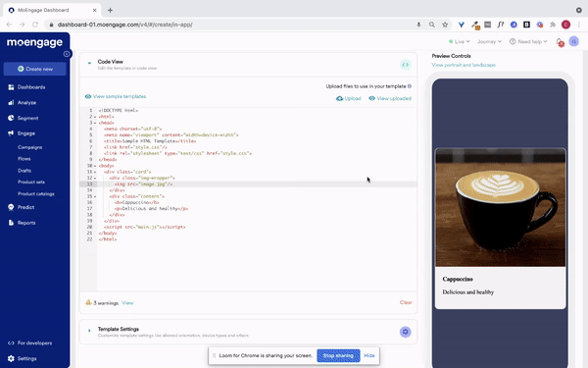Screen dimensions: 588x368
Task: Collapse the left sidebar with arrow toggle
Action: click(x=67, y=54)
